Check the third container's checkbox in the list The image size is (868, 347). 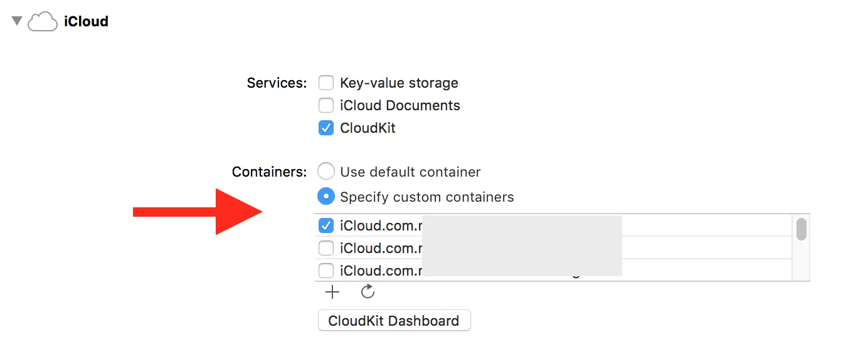pos(326,271)
